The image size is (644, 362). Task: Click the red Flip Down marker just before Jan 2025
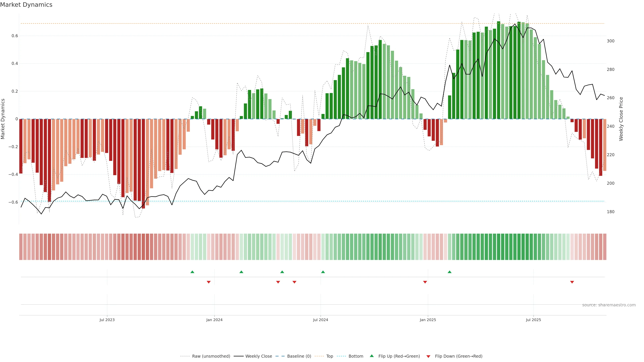coord(425,282)
